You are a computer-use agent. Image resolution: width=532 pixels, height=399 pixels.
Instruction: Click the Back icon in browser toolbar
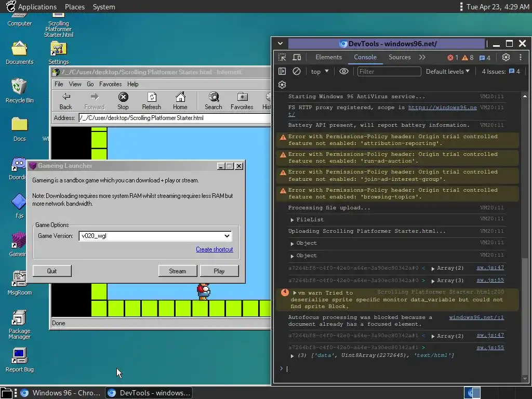click(x=66, y=101)
